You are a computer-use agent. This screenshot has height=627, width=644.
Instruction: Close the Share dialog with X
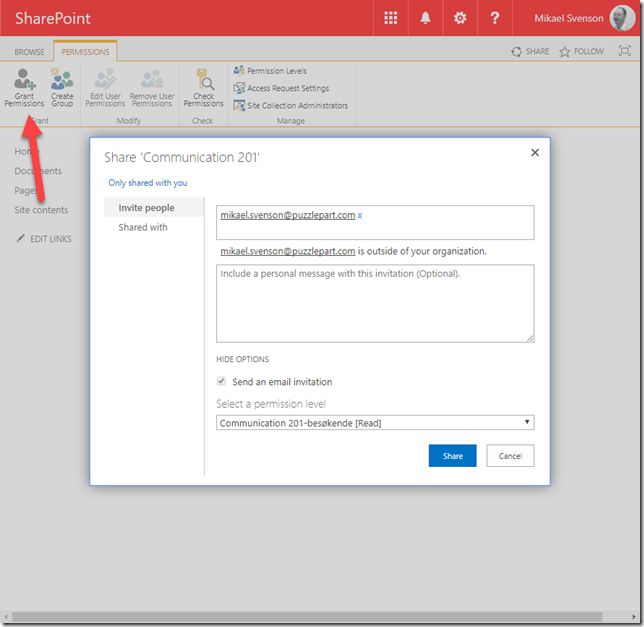[535, 153]
